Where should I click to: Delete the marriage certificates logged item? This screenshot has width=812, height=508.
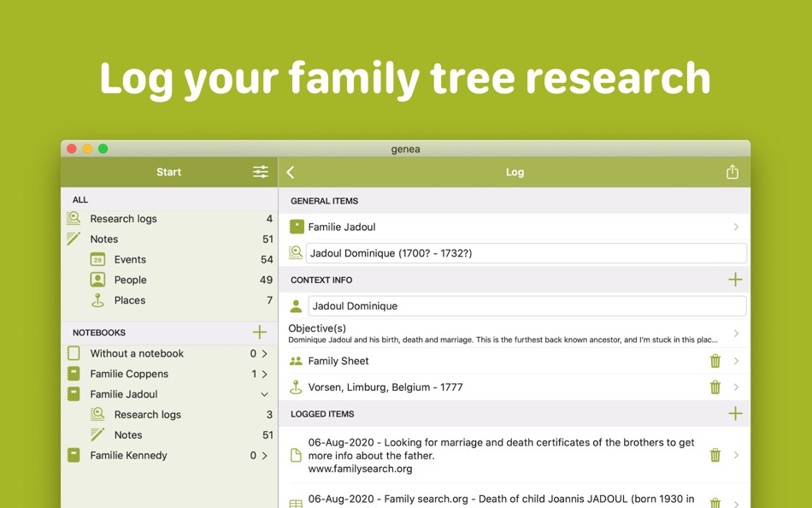pyautogui.click(x=715, y=455)
